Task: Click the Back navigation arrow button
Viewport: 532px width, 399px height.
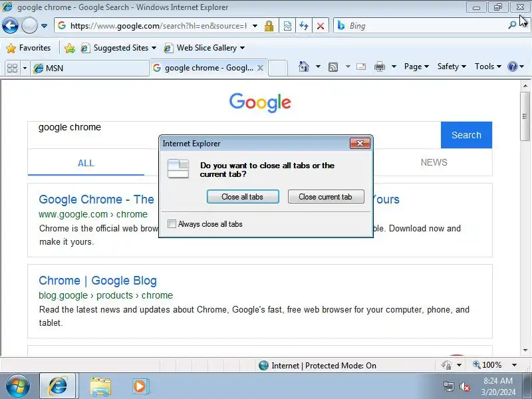Action: pos(10,25)
